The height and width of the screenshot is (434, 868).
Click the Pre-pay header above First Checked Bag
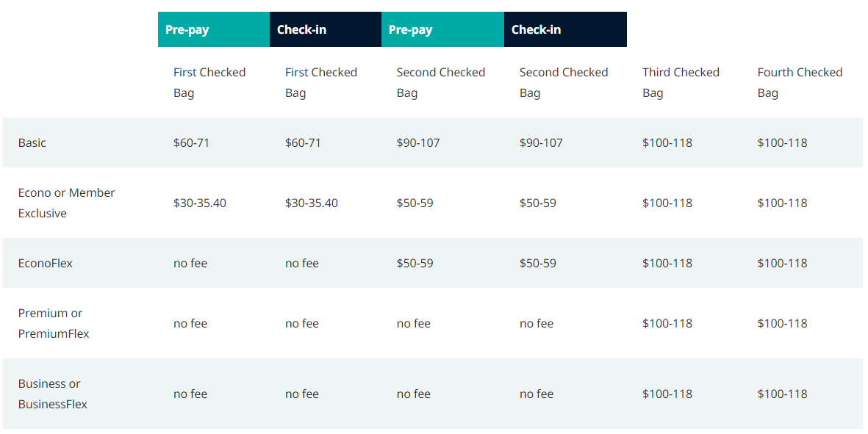[187, 30]
